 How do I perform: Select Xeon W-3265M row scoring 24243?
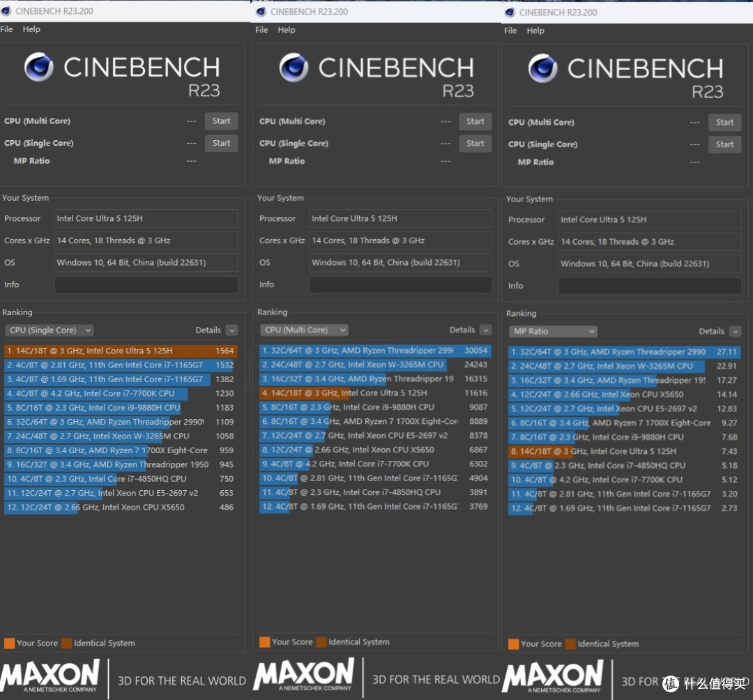point(376,365)
